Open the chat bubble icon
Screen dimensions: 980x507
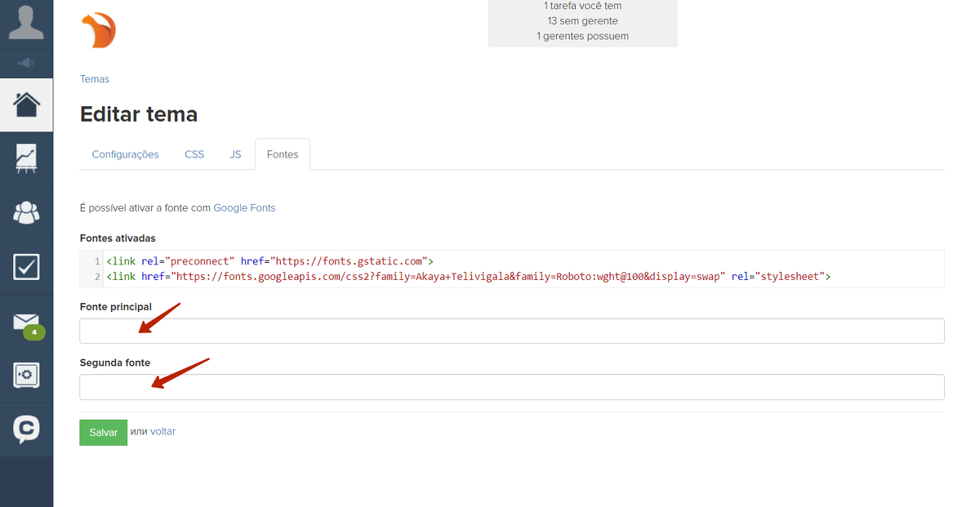pos(26,429)
